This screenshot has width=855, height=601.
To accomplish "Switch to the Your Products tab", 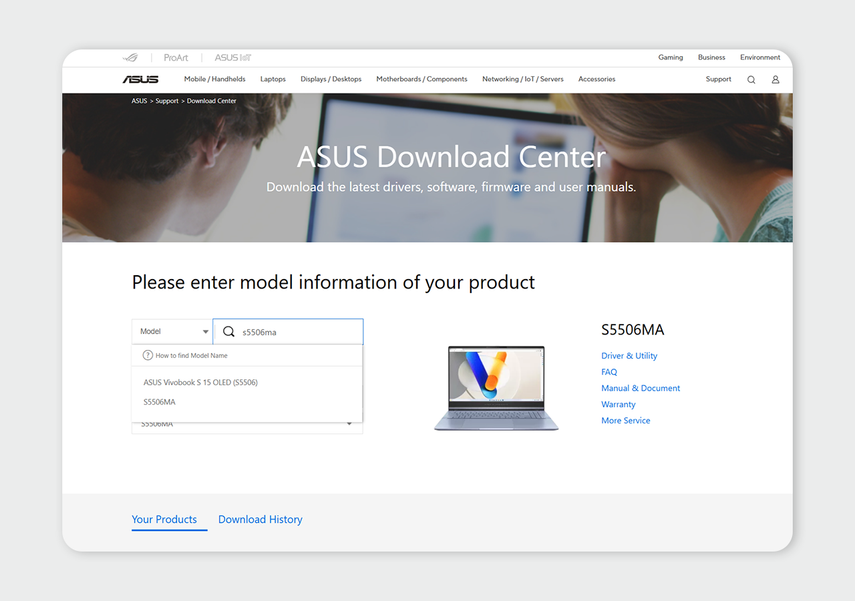I will pyautogui.click(x=164, y=520).
